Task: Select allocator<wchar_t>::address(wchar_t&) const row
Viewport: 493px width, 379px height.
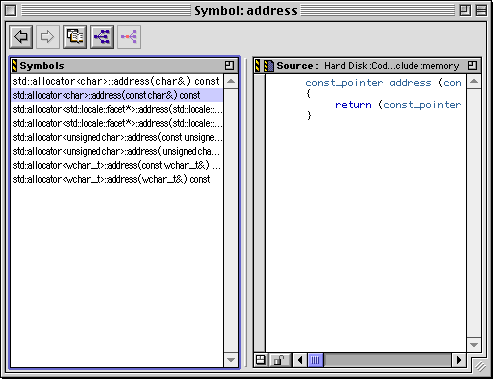Action: tap(117, 179)
